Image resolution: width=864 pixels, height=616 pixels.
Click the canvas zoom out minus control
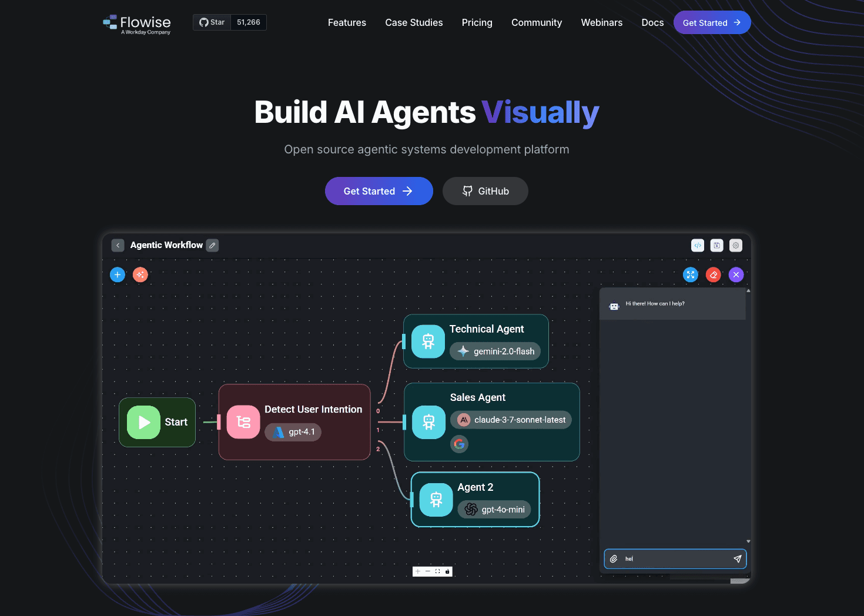point(428,571)
